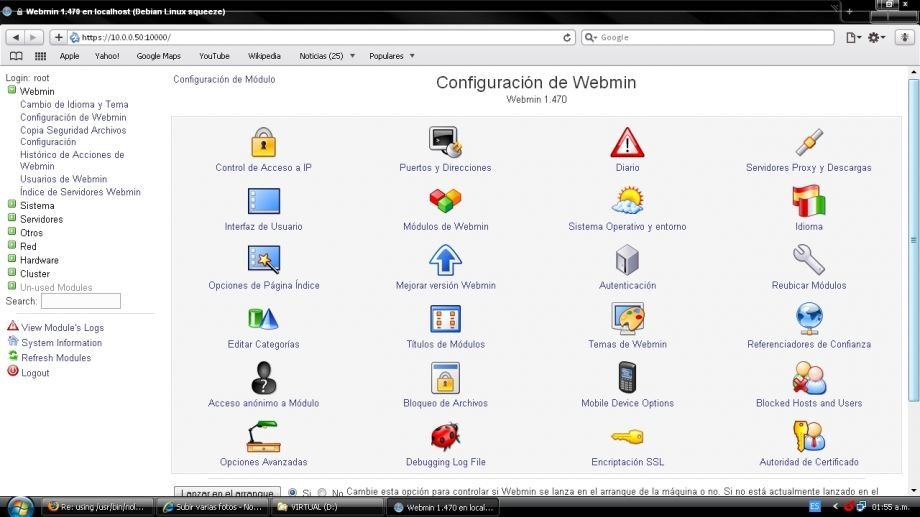Open the Encriptación SSL key icon
This screenshot has height=517, width=920.
coord(627,437)
